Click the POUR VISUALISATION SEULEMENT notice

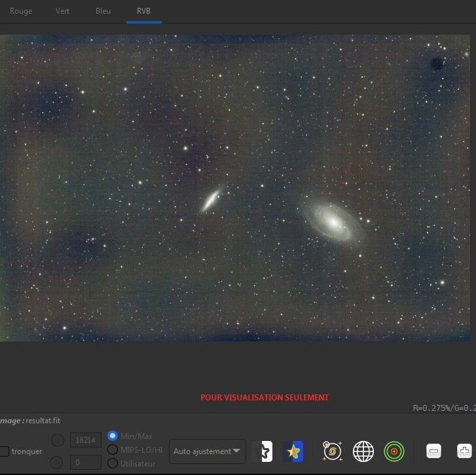click(x=265, y=398)
